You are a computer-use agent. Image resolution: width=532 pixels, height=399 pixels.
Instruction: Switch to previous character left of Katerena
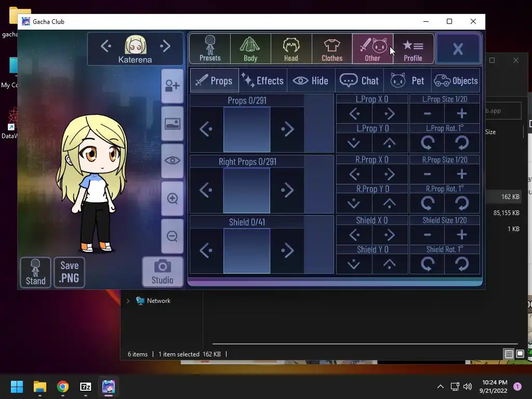click(x=106, y=46)
